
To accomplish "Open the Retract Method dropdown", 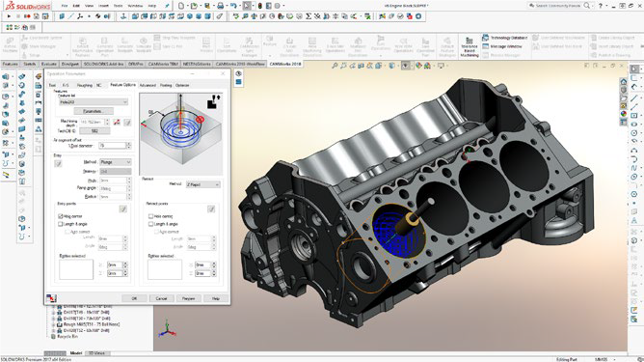I will [203, 184].
